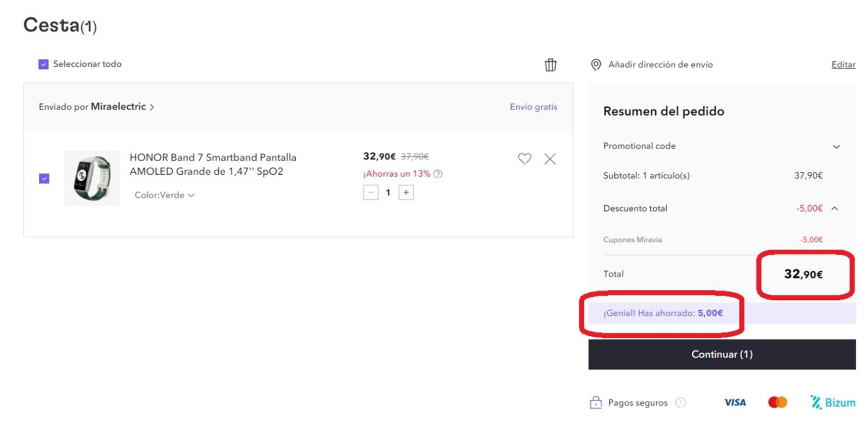Viewport: 868px width, 434px height.
Task: Uncheck the HONOR Band 7 item checkbox
Action: (44, 178)
